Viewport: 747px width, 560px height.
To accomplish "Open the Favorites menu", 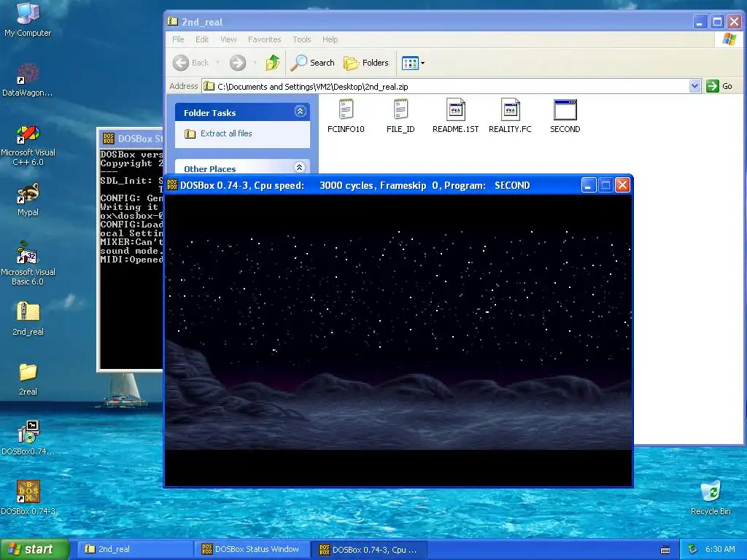I will (264, 39).
